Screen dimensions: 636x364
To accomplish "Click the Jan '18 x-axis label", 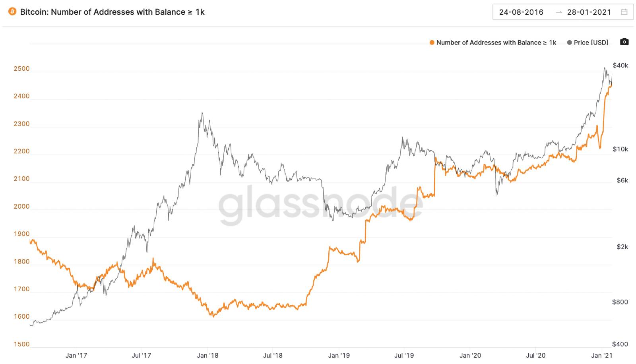I will (207, 355).
